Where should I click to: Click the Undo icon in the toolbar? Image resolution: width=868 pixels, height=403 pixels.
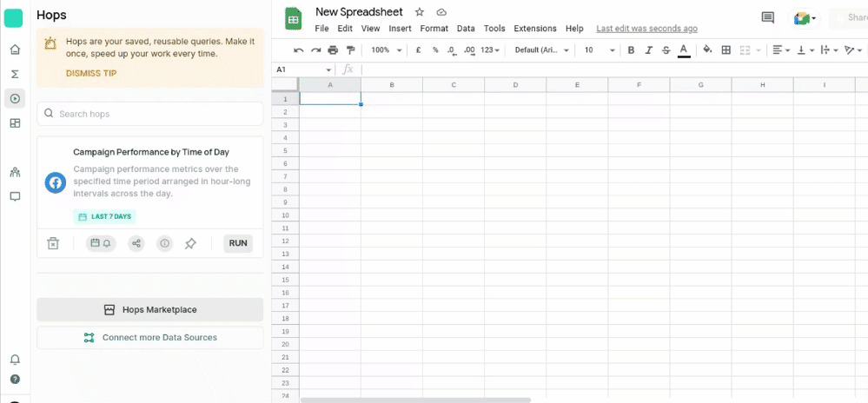pyautogui.click(x=298, y=50)
